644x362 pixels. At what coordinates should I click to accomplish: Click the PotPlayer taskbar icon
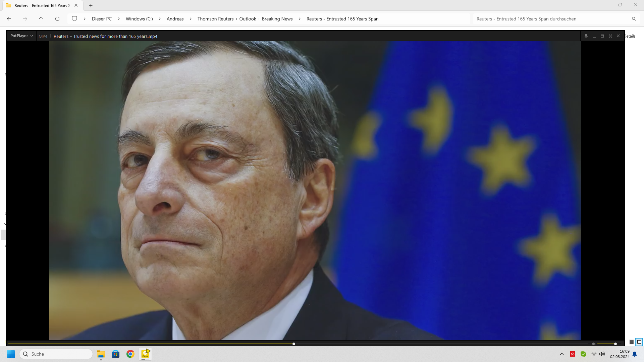(x=146, y=354)
